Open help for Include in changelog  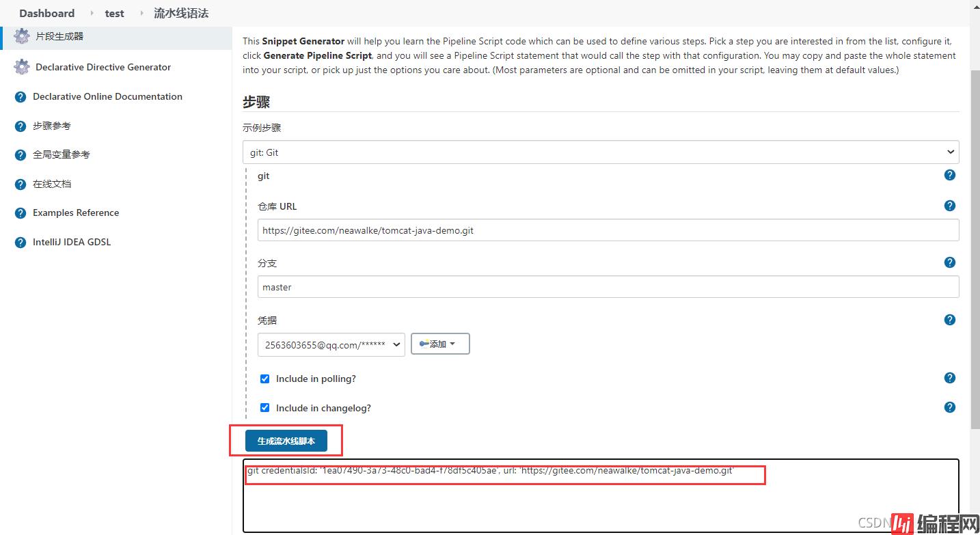[949, 407]
